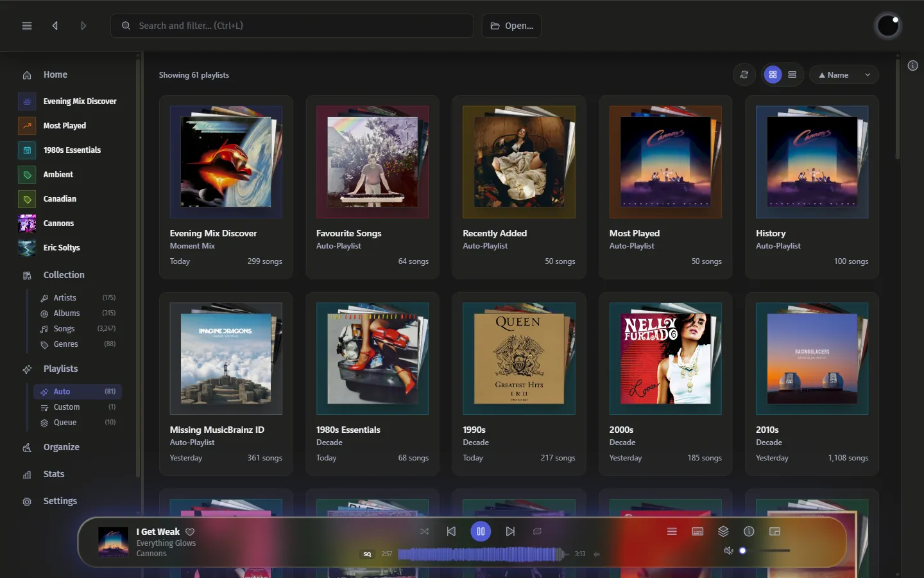This screenshot has height=578, width=924.
Task: Open the Artists collection
Action: pyautogui.click(x=77, y=298)
